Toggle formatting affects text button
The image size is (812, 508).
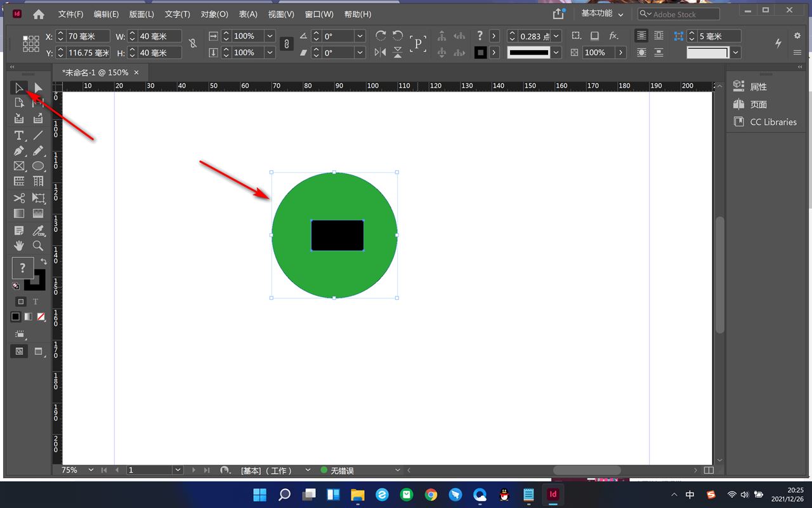[36, 302]
